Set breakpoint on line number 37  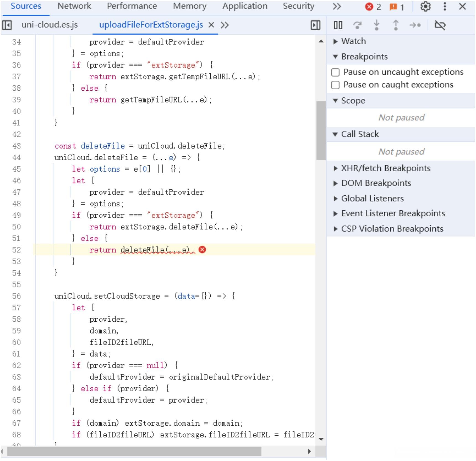click(17, 77)
